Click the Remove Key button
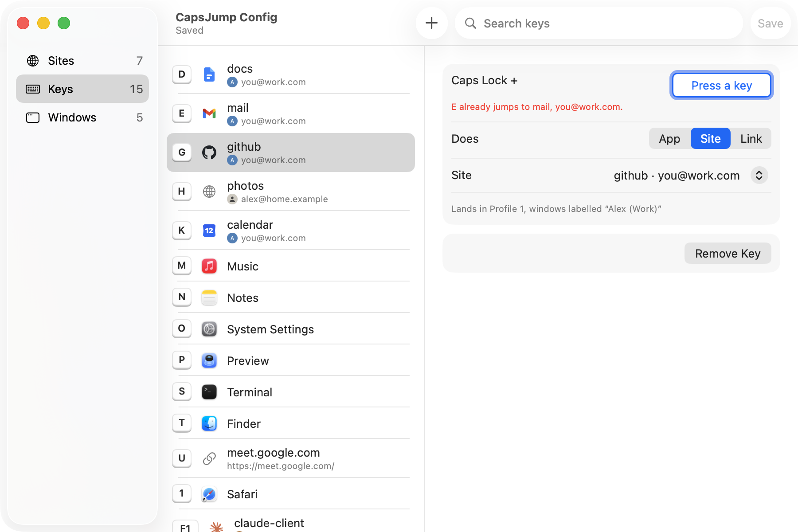 tap(728, 253)
